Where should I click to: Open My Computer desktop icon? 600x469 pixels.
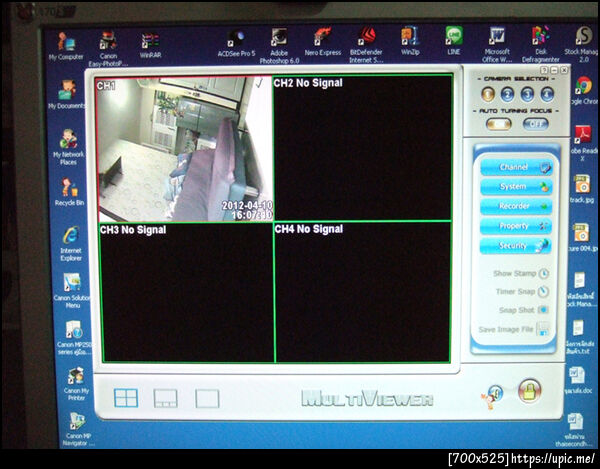[66, 46]
